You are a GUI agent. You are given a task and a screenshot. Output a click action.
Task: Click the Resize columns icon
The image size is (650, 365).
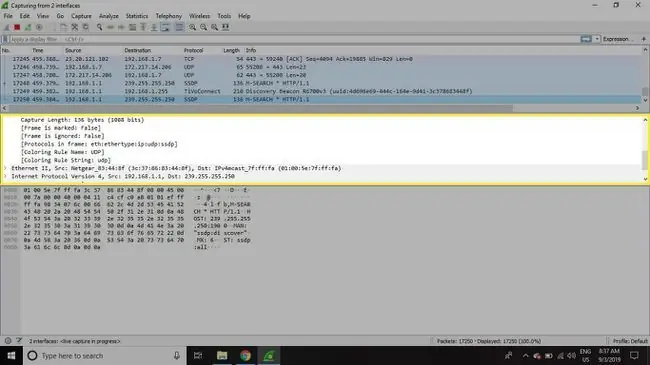pyautogui.click(x=226, y=27)
